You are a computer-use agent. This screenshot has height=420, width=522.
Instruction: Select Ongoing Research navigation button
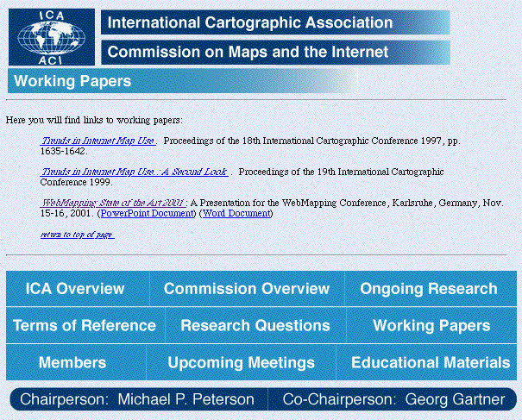[429, 289]
